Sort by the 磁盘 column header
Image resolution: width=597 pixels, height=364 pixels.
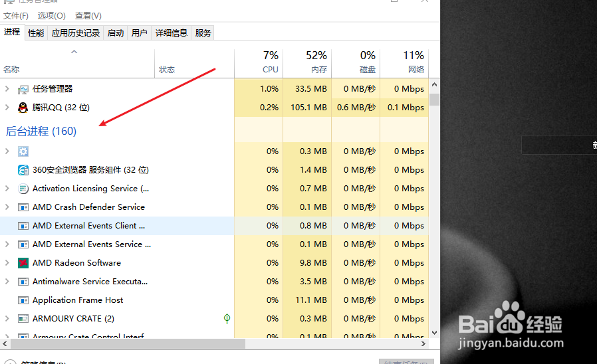356,64
